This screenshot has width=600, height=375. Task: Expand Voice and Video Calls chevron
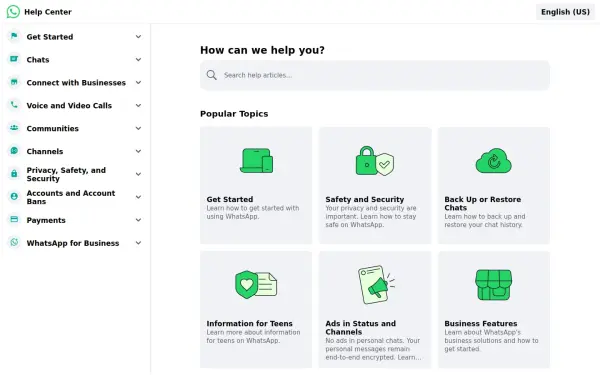tap(138, 106)
